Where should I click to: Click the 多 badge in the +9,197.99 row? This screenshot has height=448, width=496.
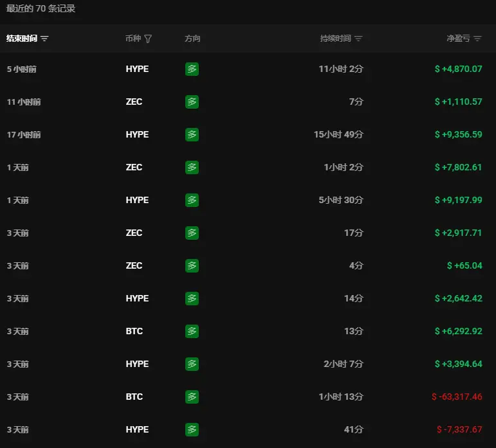click(x=192, y=200)
